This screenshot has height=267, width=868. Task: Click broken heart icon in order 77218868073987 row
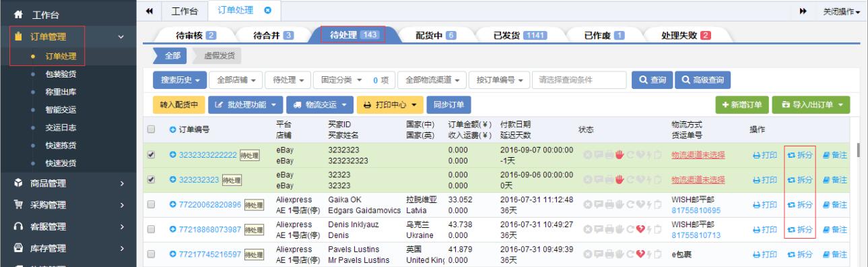640,230
